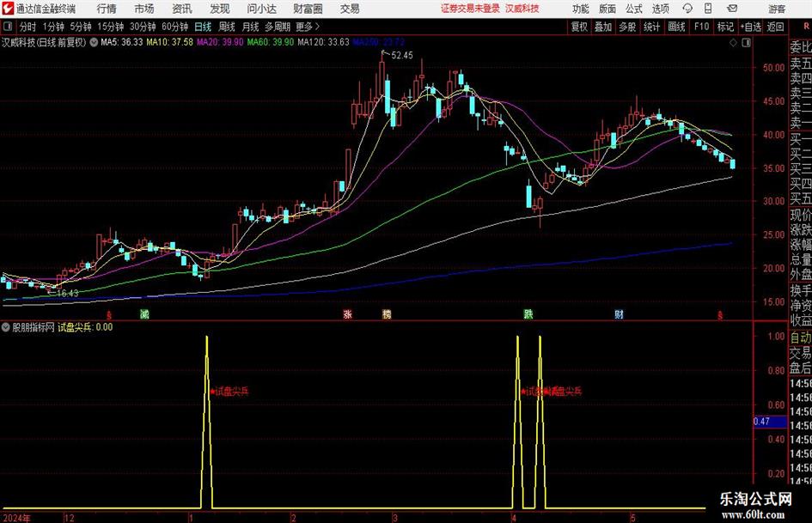Screen dimensions: 812x523
Task: Click the 0.47 value marker on indicator axis
Action: (x=770, y=422)
